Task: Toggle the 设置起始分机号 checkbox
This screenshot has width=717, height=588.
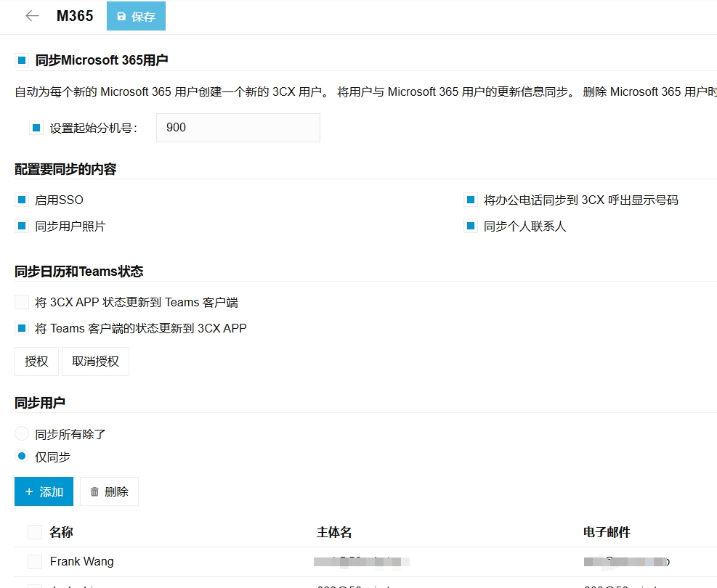Action: [x=36, y=128]
